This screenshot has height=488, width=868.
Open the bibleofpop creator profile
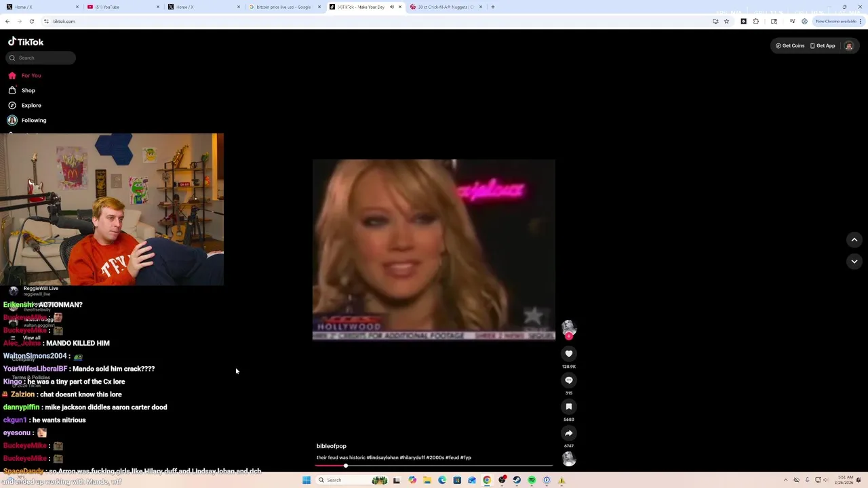click(332, 446)
